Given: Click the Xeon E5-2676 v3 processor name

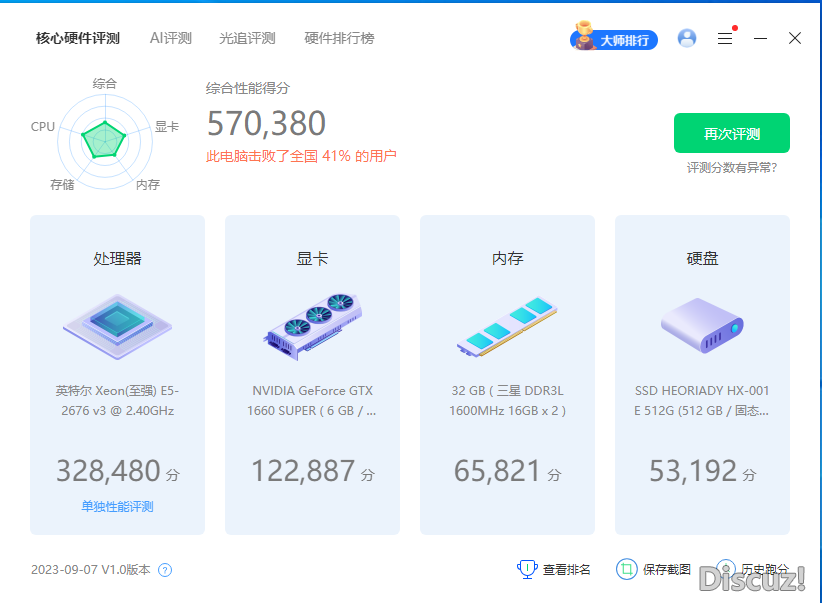Looking at the screenshot, I should pyautogui.click(x=117, y=401).
